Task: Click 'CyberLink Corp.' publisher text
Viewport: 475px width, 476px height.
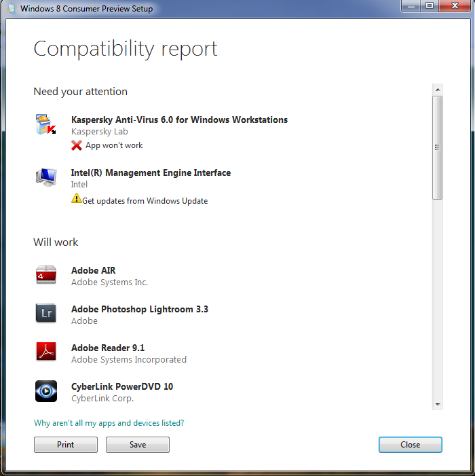Action: pyautogui.click(x=102, y=399)
